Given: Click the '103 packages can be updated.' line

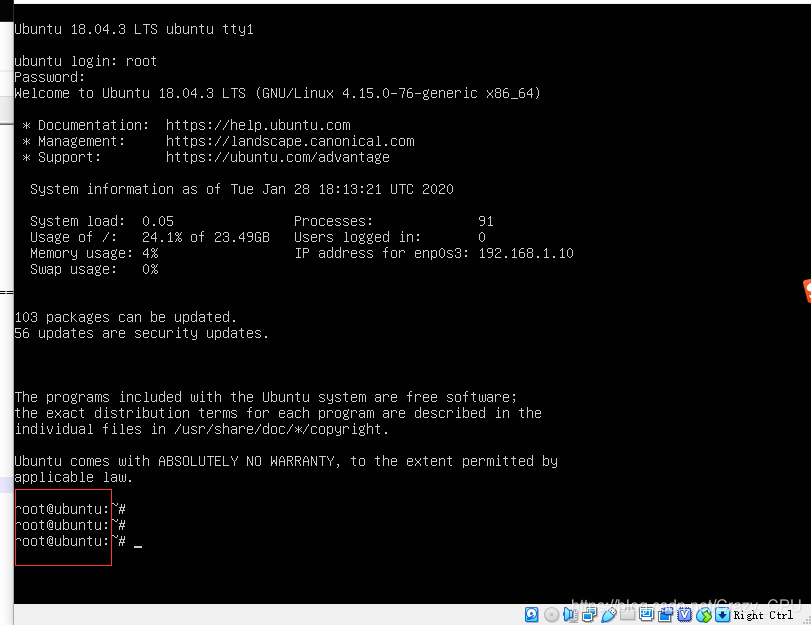Looking at the screenshot, I should [126, 317].
